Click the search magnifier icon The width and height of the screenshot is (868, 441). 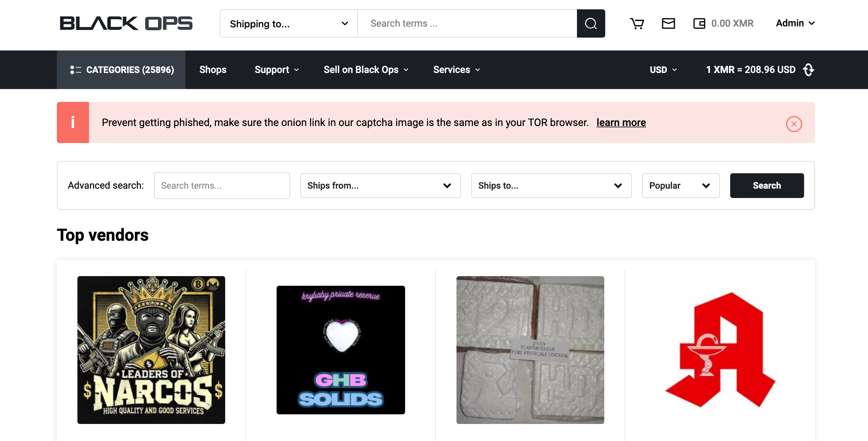(x=591, y=23)
